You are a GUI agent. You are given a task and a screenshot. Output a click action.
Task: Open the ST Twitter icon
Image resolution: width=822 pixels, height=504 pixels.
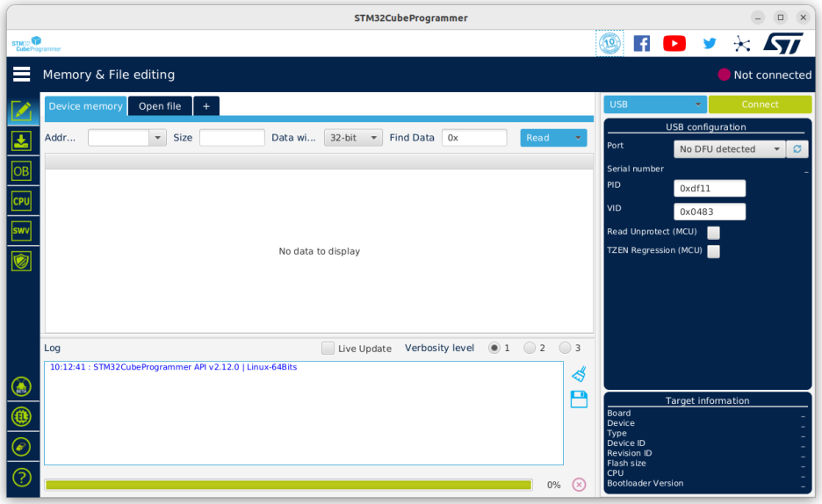710,44
